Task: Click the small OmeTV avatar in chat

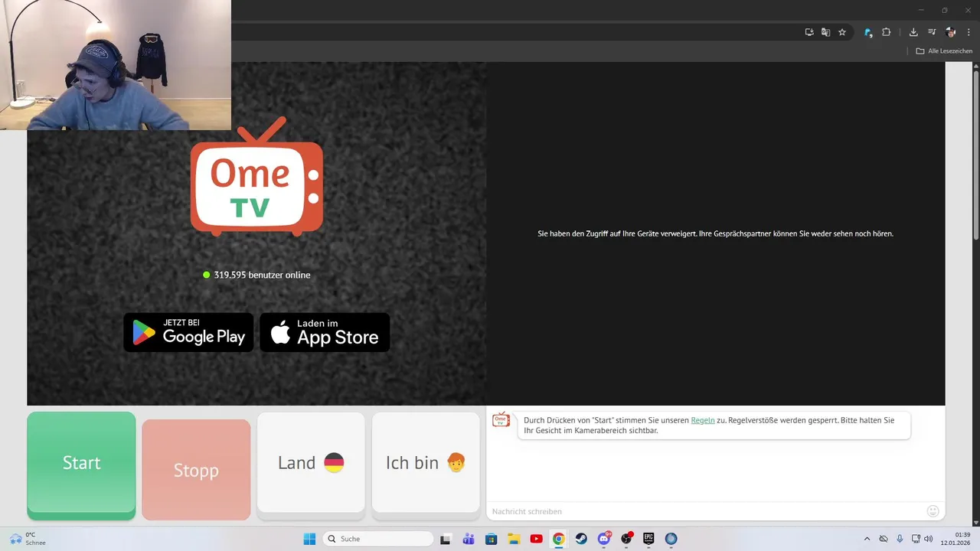Action: tap(501, 419)
